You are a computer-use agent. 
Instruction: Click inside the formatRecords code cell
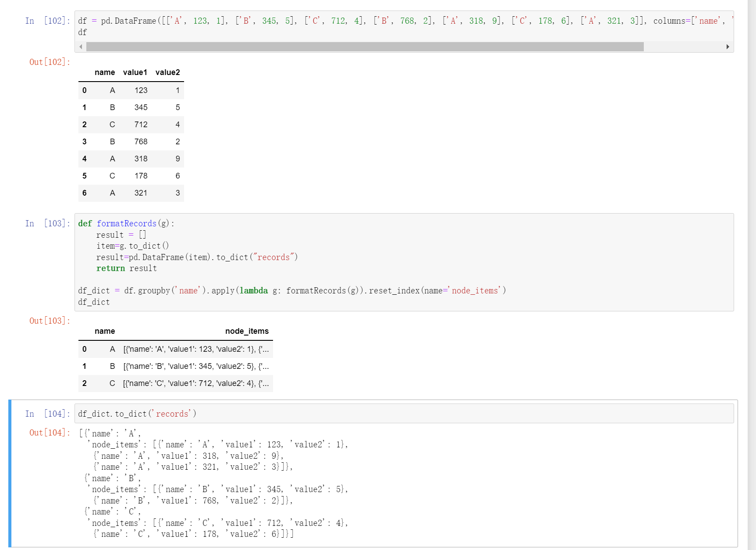coord(404,262)
